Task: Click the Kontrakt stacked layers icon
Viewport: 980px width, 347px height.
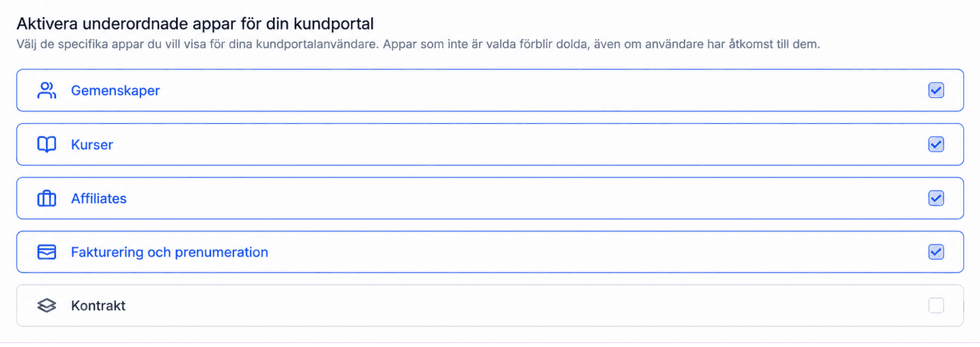Action: [47, 306]
